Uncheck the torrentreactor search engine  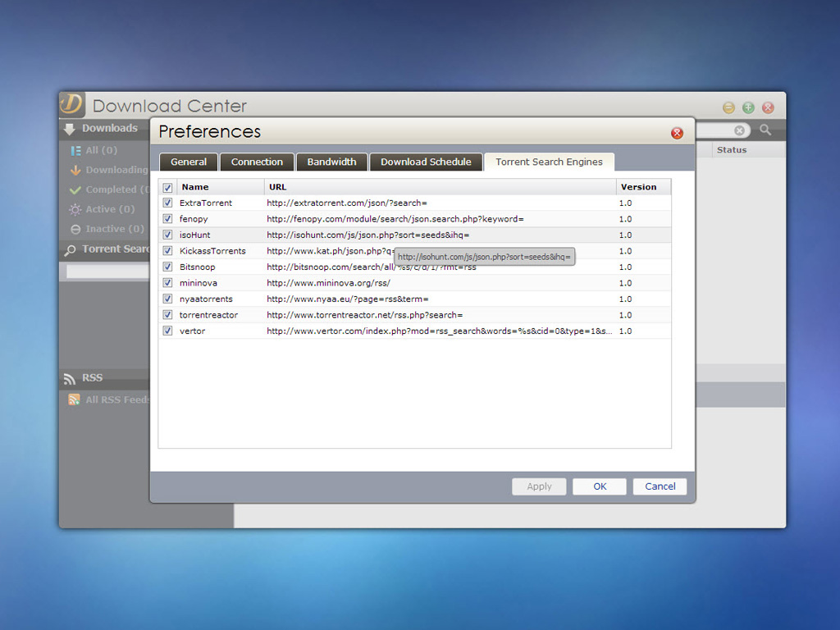click(167, 315)
